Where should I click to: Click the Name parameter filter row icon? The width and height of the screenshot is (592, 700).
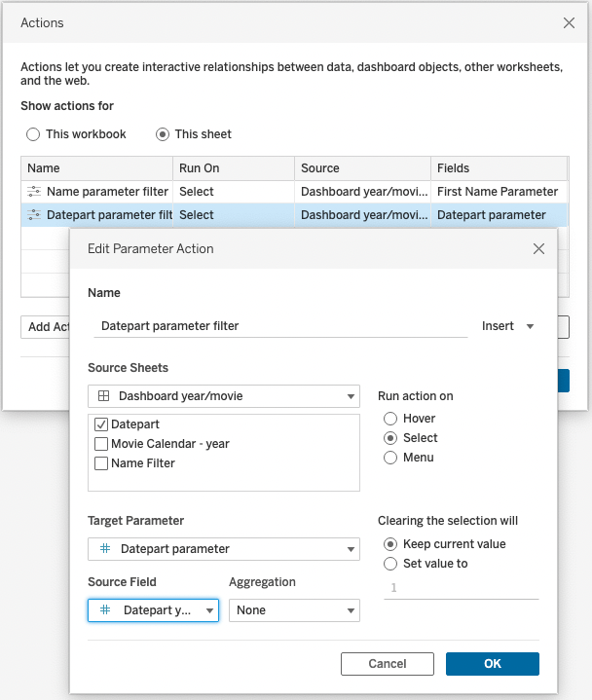(x=35, y=192)
